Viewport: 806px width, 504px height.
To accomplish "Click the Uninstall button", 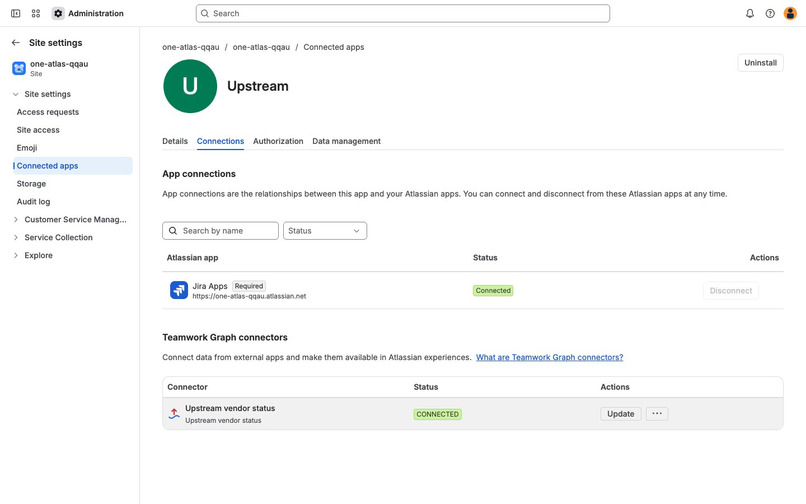I will click(760, 63).
